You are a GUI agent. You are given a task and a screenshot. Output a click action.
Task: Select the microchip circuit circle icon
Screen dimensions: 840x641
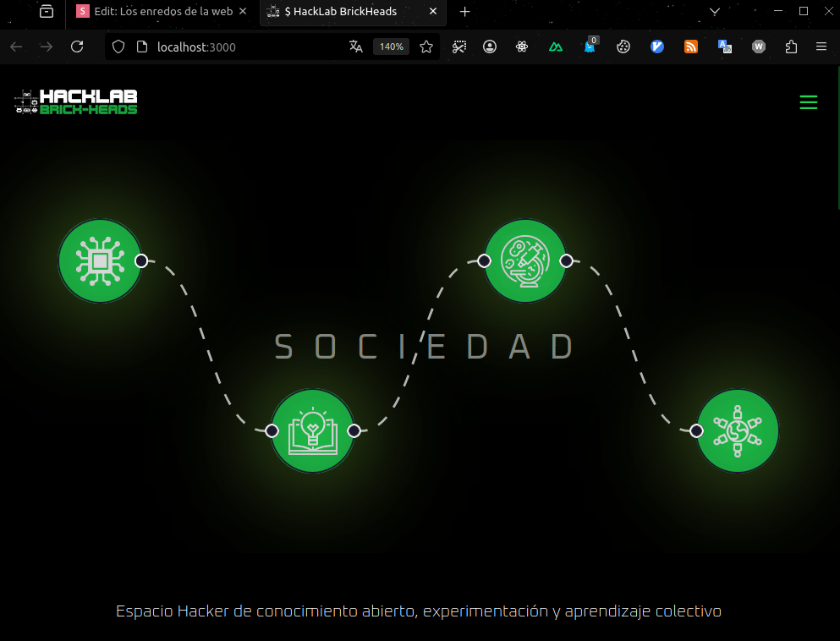100,260
